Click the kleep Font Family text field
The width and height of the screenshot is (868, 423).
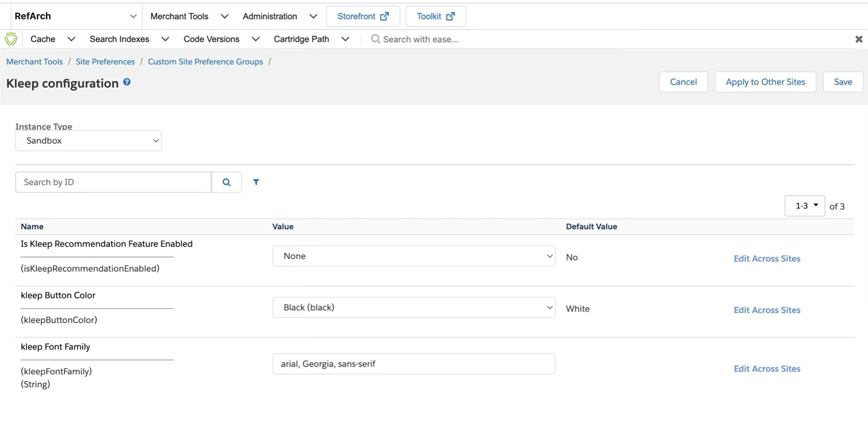(414, 364)
